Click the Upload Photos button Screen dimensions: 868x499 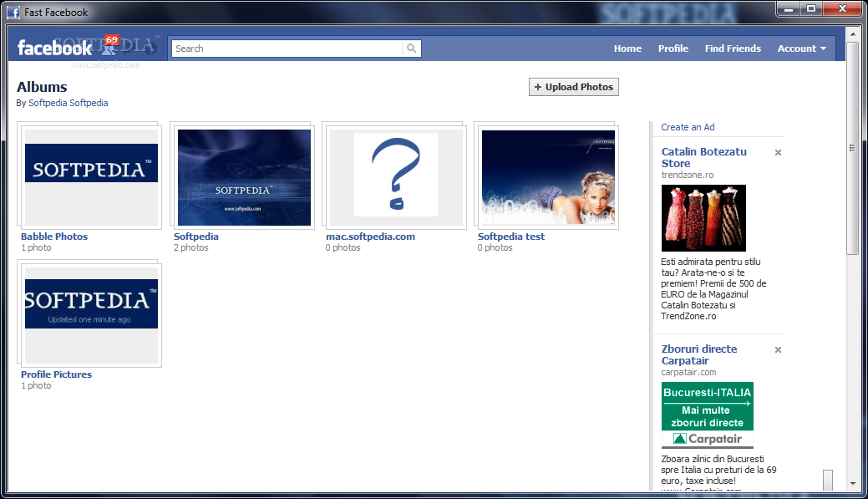coord(573,87)
